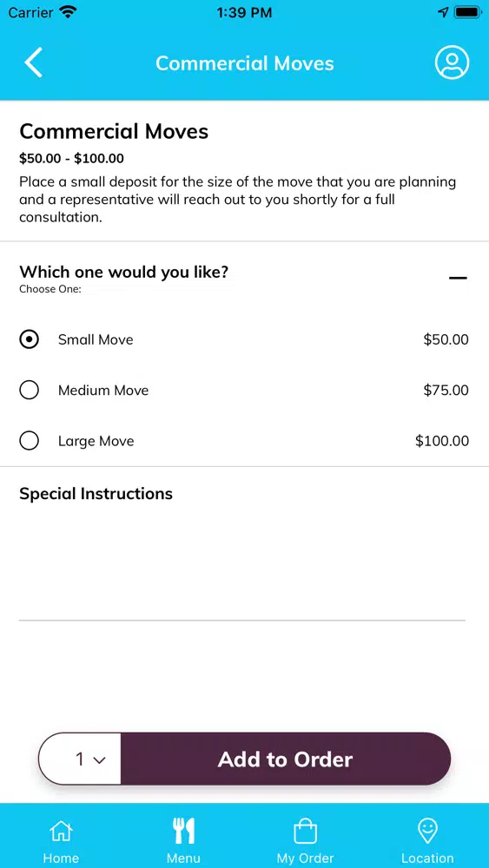Tap the Wi-Fi status icon
Screen dimensions: 489x868
(x=68, y=12)
